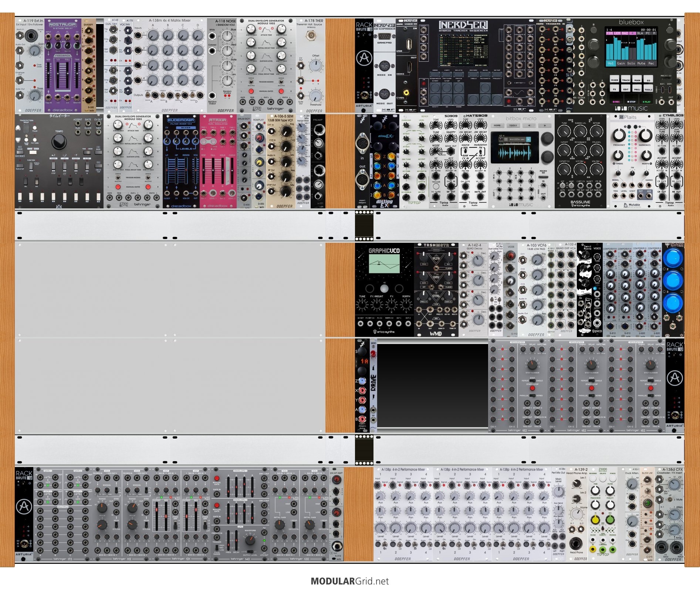
Task: Click the Bassline TUNE knob
Action: (564, 131)
